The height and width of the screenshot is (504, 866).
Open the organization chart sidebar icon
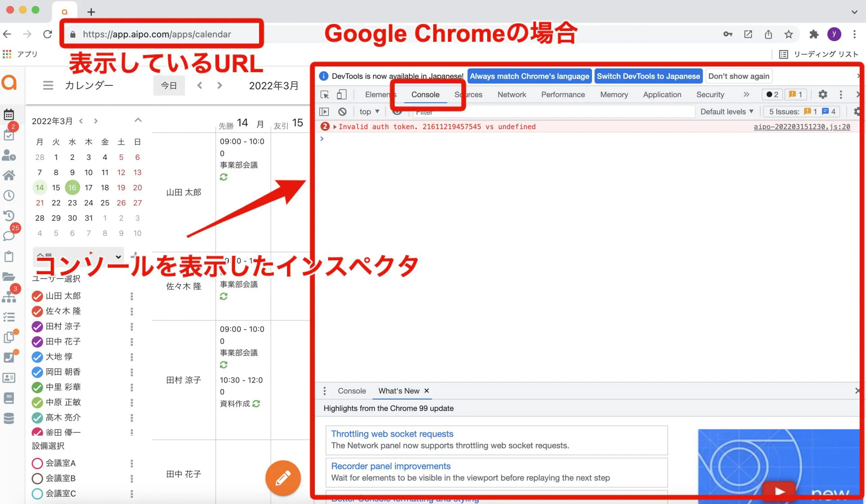[x=8, y=297]
